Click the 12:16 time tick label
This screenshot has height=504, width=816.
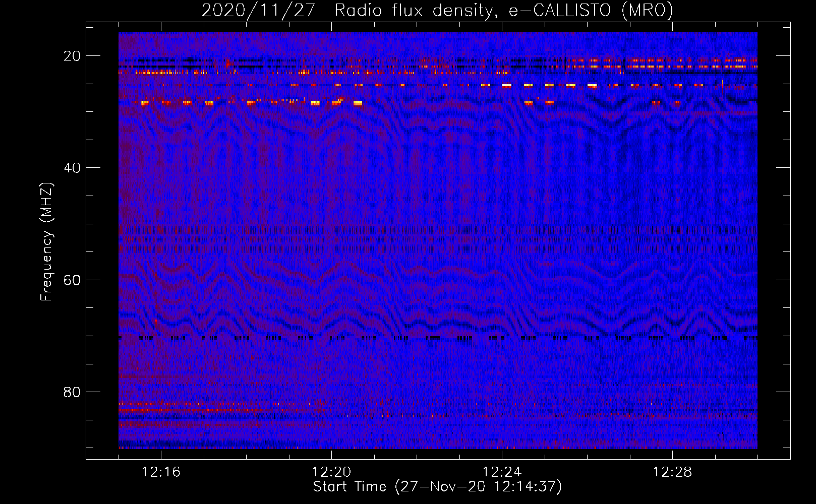[x=161, y=472]
